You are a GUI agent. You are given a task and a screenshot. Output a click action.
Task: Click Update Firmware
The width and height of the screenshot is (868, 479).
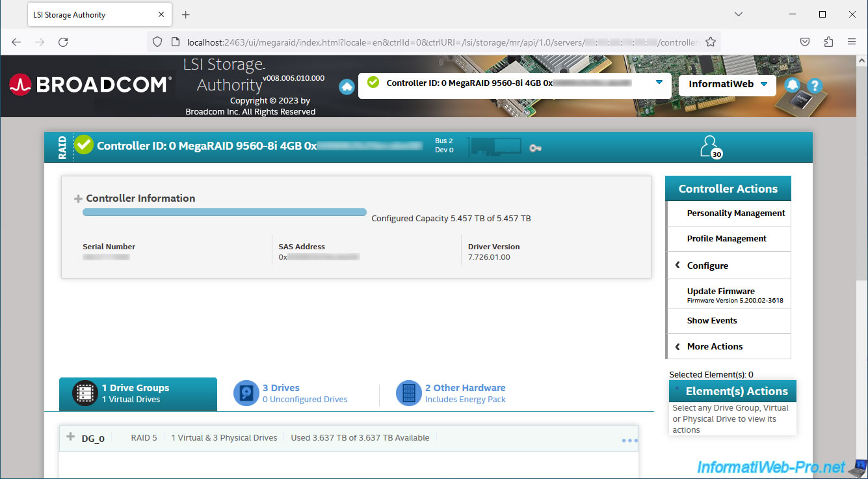point(729,294)
